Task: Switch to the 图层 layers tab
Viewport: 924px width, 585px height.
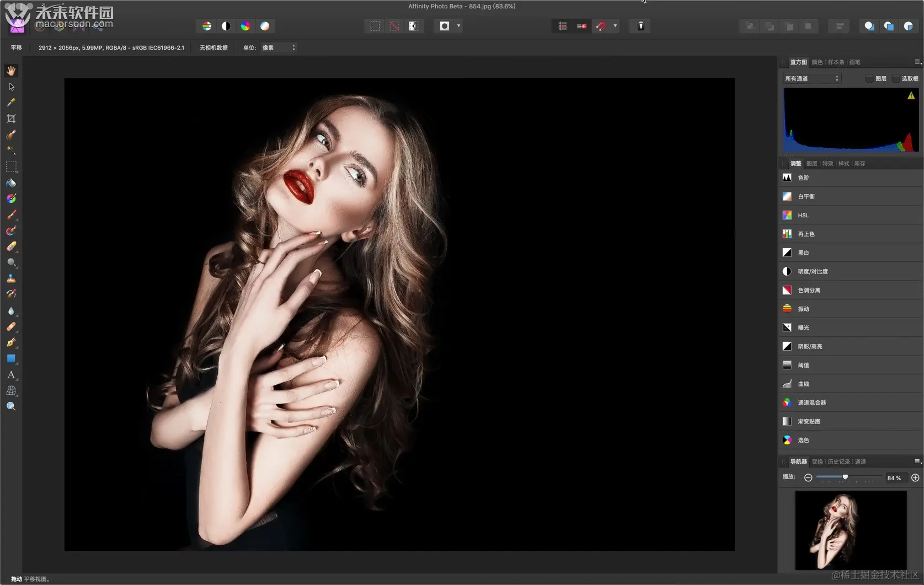Action: click(811, 164)
